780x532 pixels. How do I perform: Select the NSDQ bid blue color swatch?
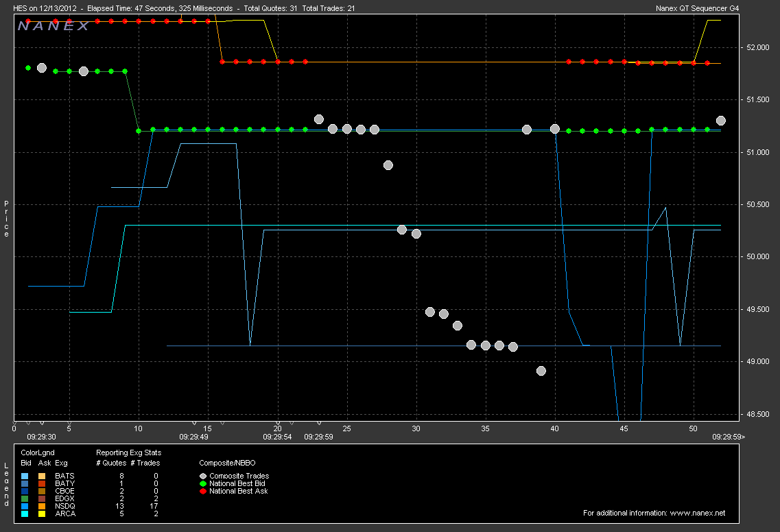tap(25, 506)
